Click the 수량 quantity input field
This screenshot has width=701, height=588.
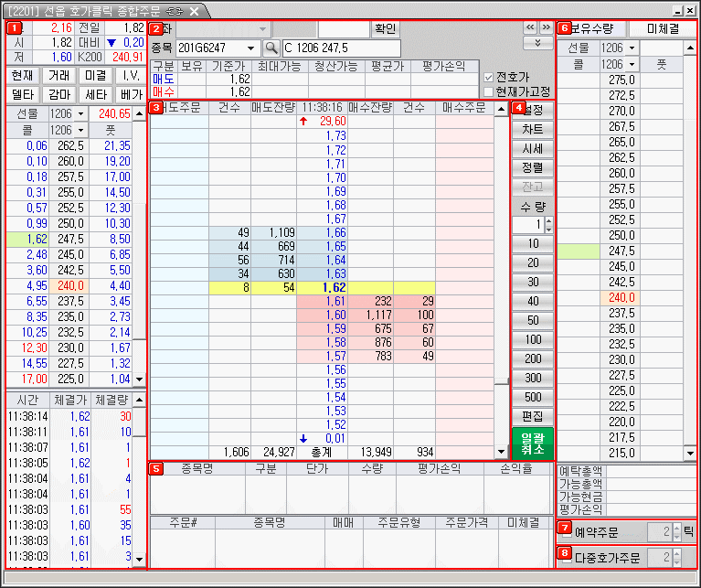[528, 224]
